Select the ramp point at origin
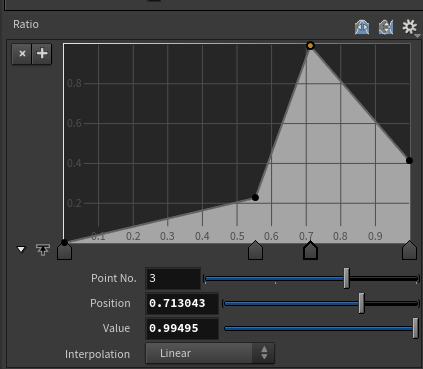This screenshot has height=369, width=423. point(64,242)
